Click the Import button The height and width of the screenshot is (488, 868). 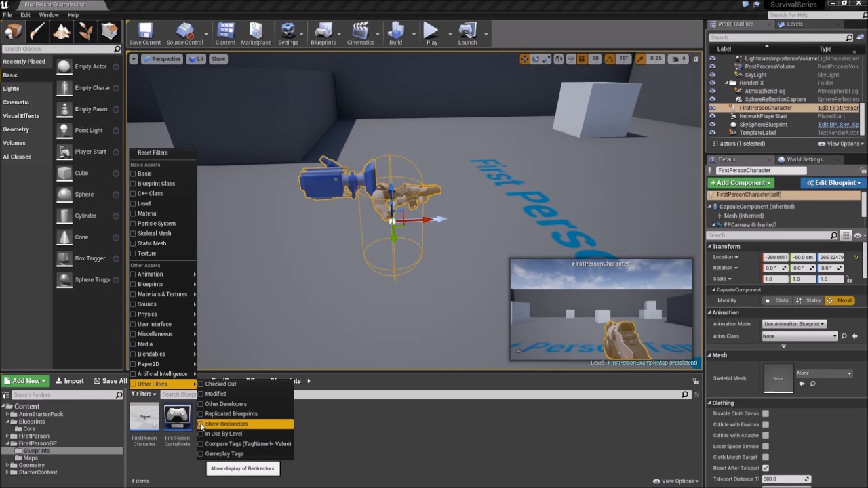[x=69, y=381]
